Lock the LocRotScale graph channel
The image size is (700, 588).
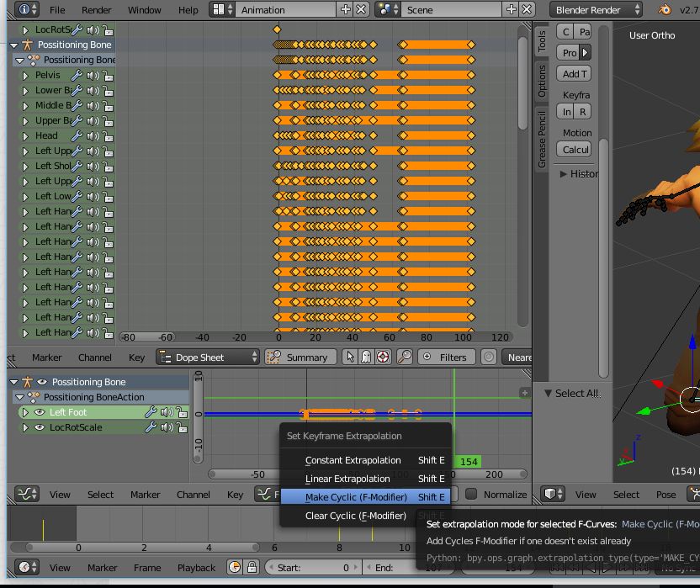182,427
